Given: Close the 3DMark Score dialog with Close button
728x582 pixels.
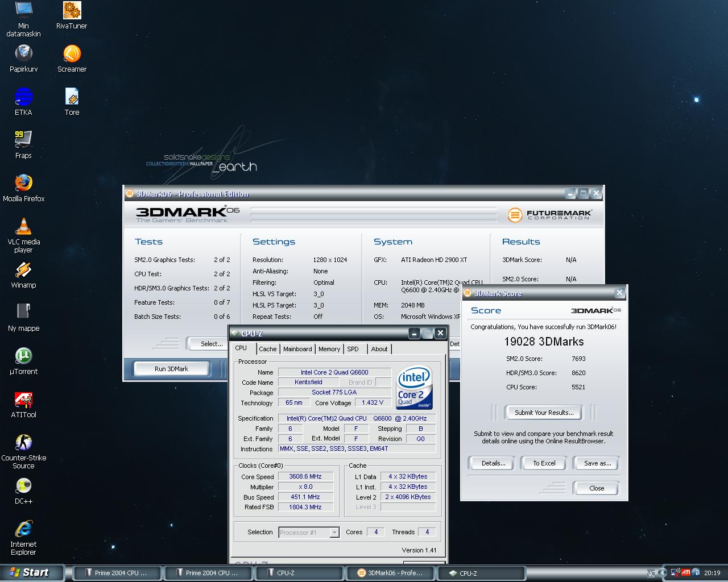Looking at the screenshot, I should [x=597, y=488].
